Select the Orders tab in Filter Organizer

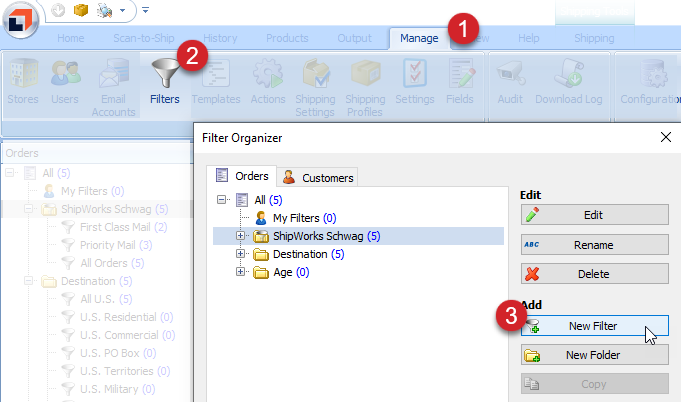[242, 176]
